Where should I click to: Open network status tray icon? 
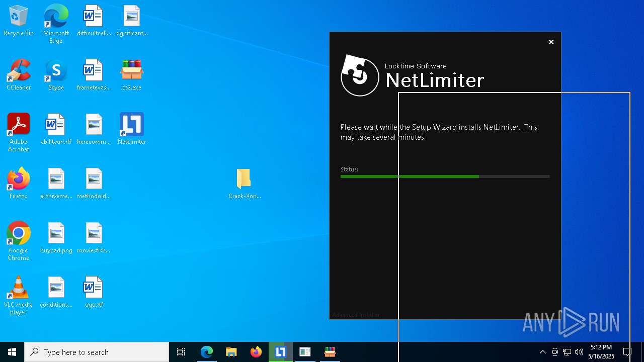pyautogui.click(x=567, y=352)
